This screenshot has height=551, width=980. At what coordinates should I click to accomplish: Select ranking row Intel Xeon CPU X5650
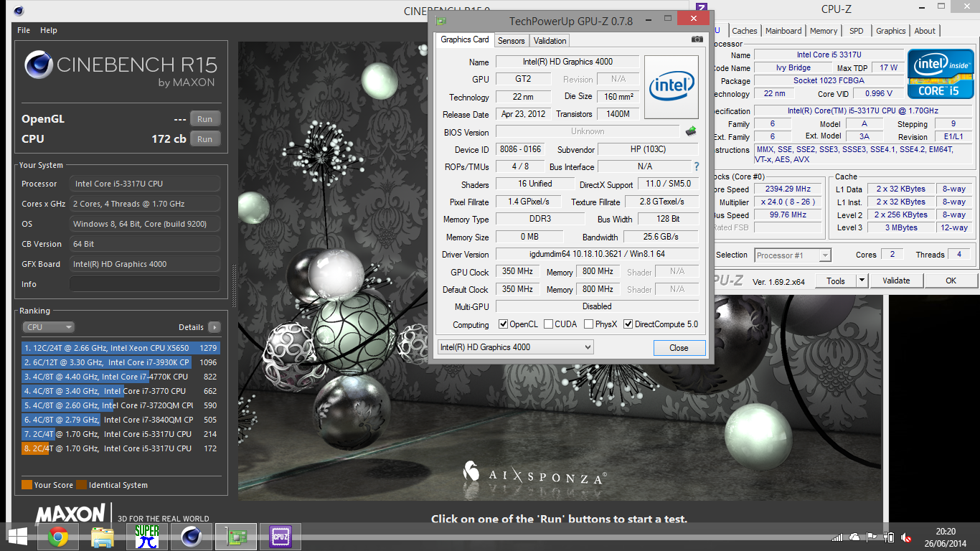(120, 348)
